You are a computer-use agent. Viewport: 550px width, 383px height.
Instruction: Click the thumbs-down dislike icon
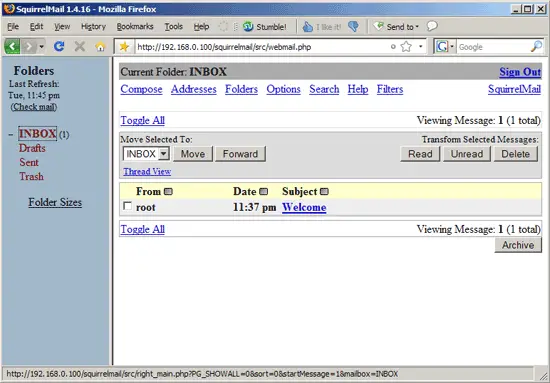tap(354, 27)
